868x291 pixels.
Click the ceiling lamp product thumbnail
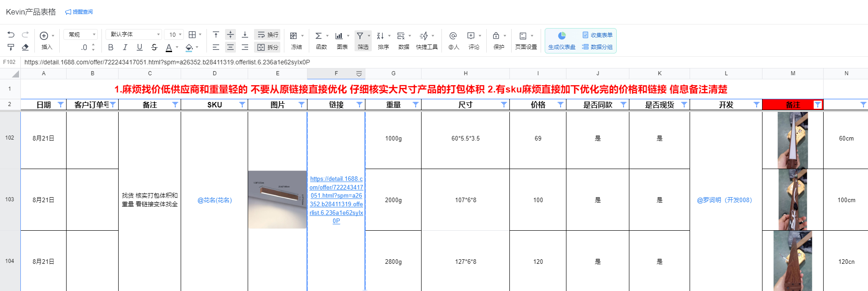[277, 199]
